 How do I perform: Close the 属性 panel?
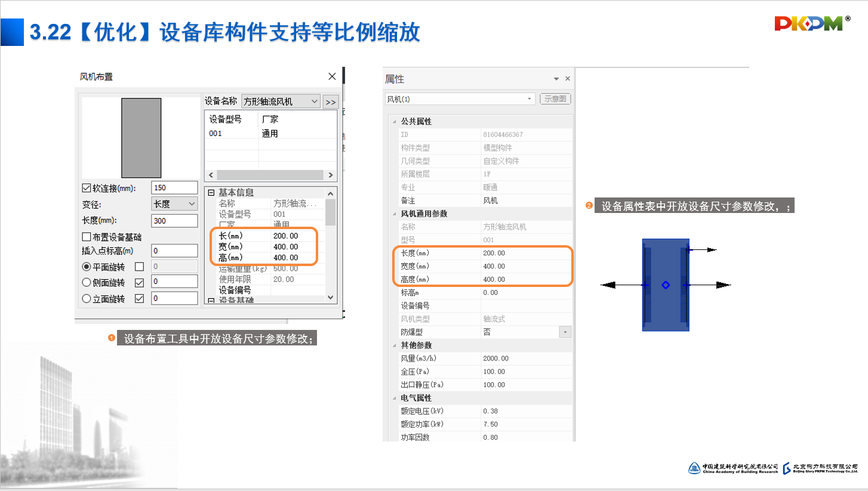tap(568, 79)
